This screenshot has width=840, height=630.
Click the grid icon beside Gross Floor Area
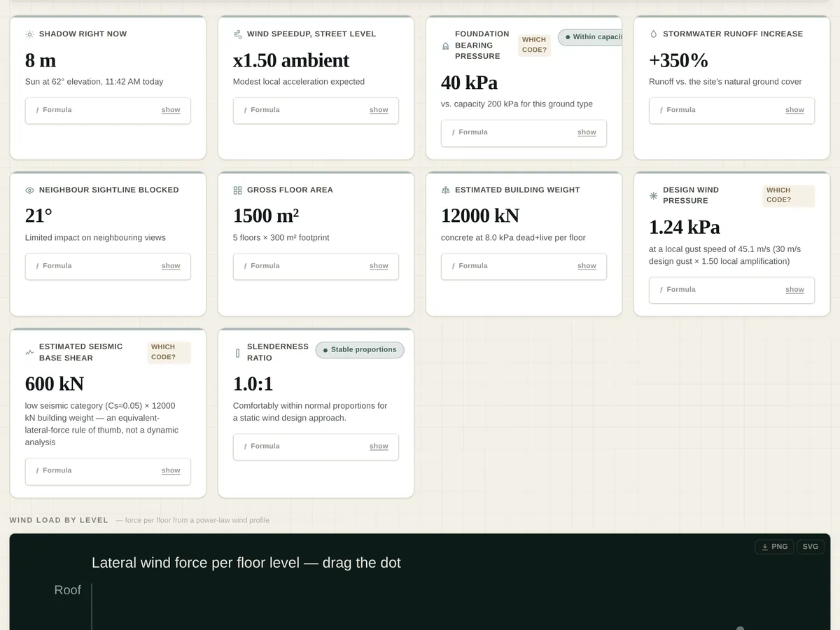(237, 190)
